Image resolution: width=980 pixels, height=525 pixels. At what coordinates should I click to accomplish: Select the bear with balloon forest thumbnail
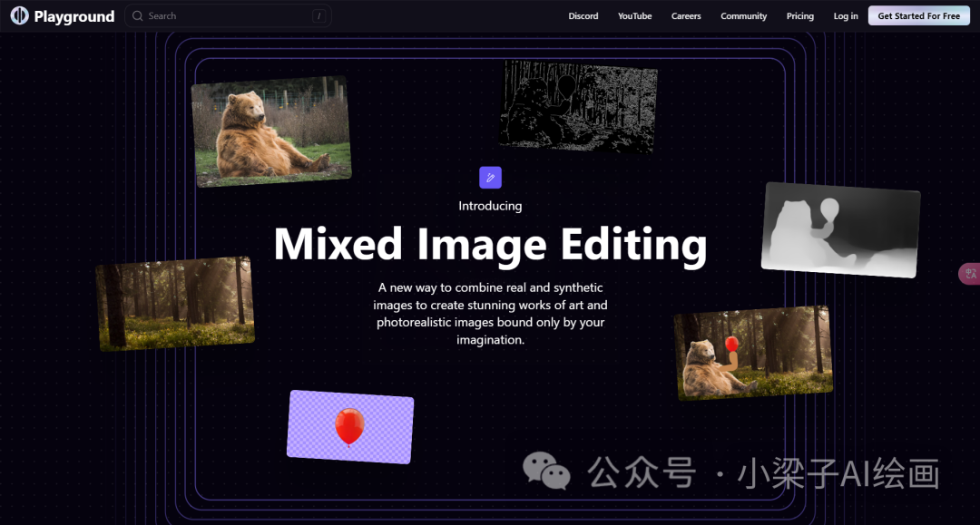(753, 353)
